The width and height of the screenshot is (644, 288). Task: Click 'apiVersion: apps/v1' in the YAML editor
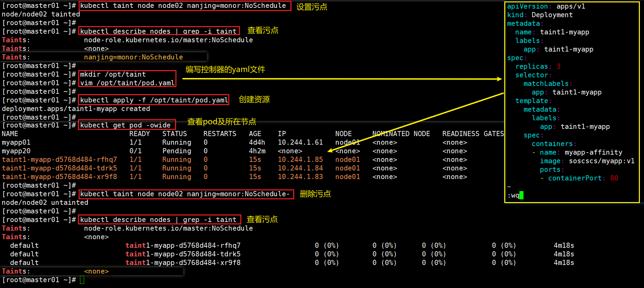click(546, 6)
